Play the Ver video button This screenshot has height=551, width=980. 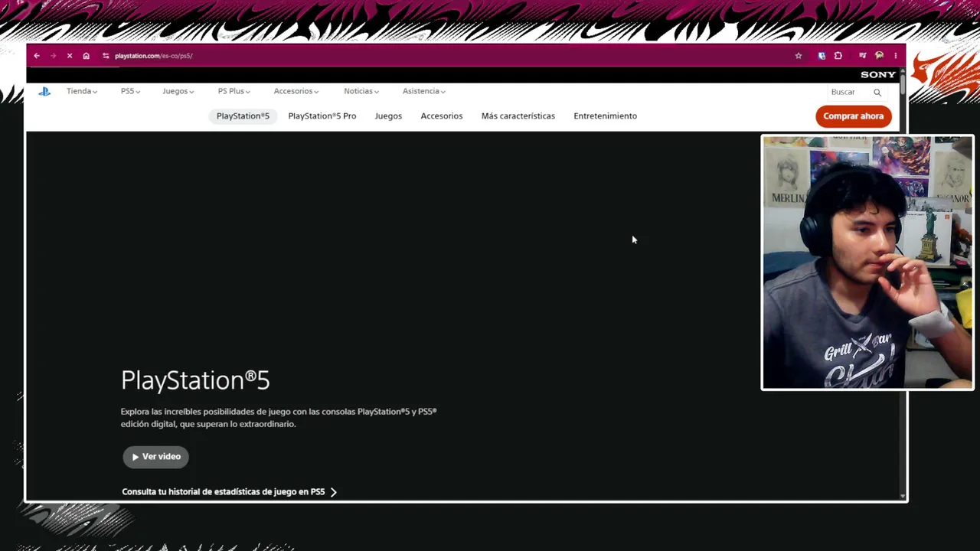pos(156,457)
